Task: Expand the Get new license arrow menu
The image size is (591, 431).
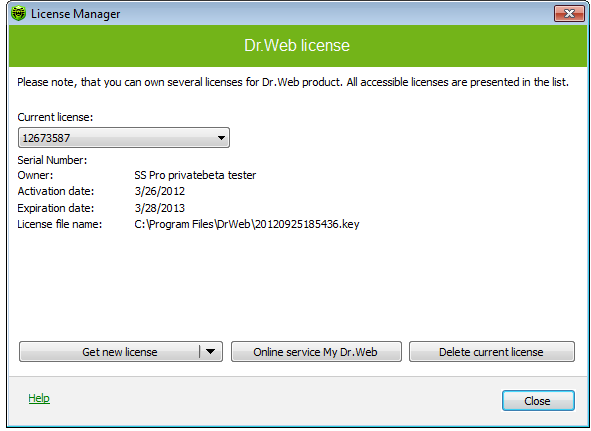Action: pyautogui.click(x=211, y=352)
